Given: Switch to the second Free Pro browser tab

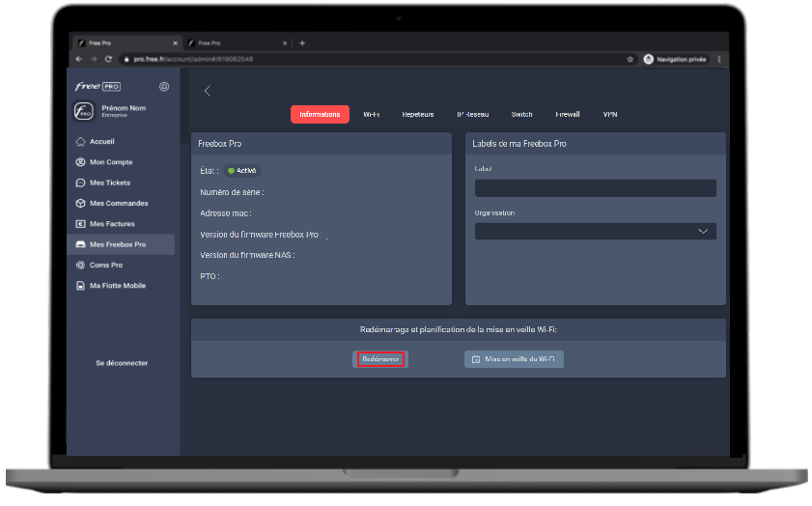Looking at the screenshot, I should point(236,43).
